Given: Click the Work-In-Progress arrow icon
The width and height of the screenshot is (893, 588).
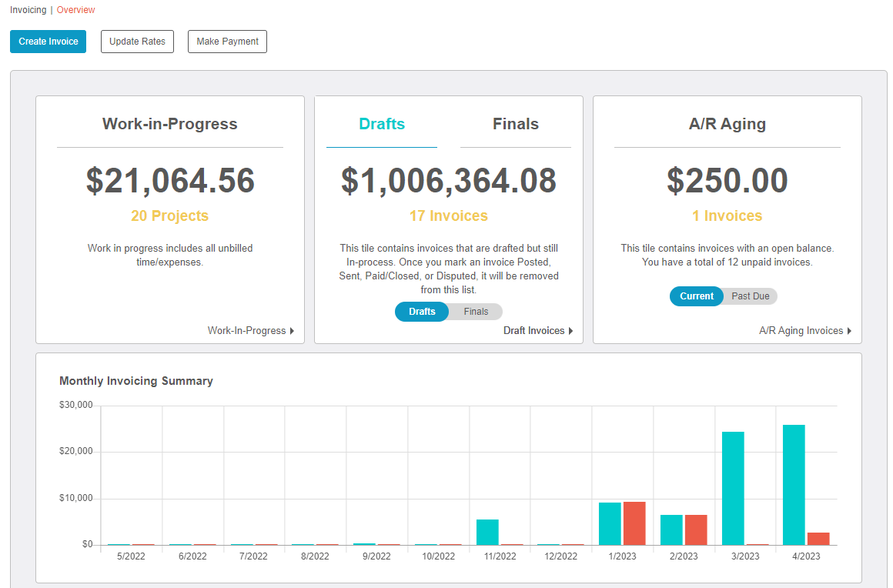Looking at the screenshot, I should pos(292,330).
